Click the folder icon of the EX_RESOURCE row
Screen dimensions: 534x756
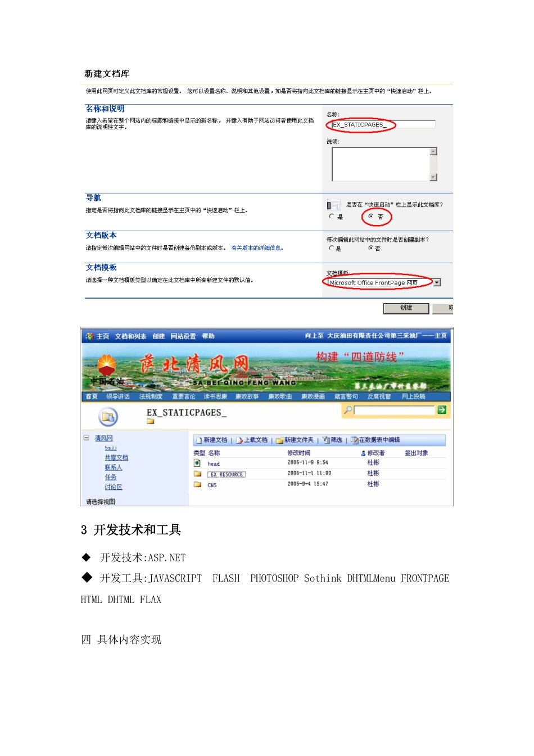click(x=197, y=474)
